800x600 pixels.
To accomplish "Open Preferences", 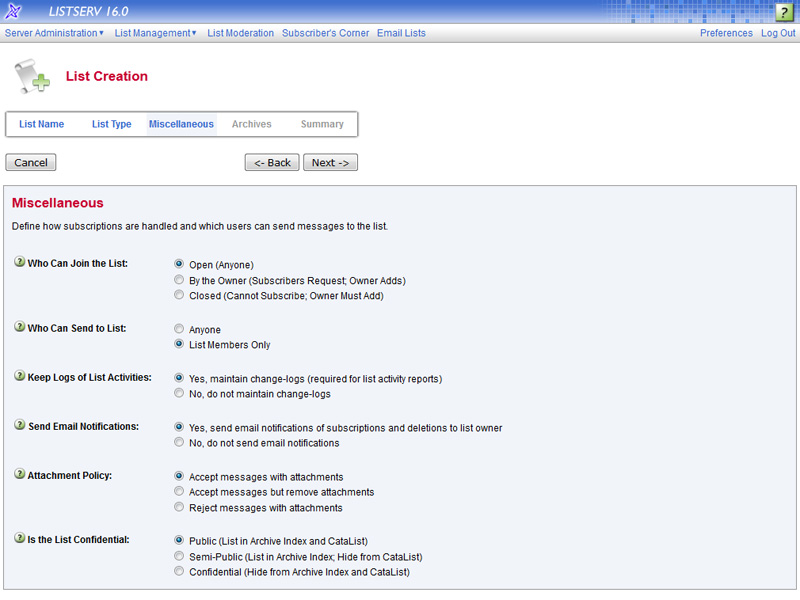I will point(725,33).
